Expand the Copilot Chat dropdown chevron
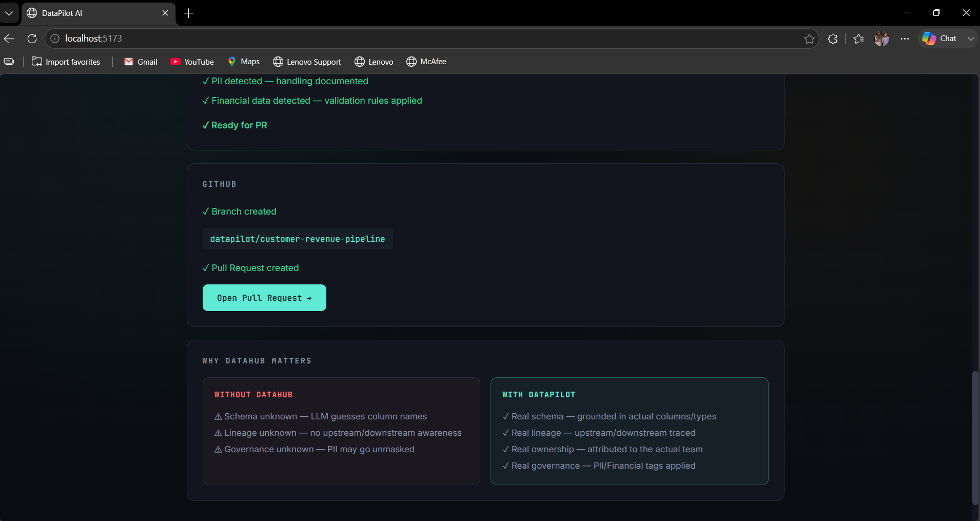 click(970, 38)
